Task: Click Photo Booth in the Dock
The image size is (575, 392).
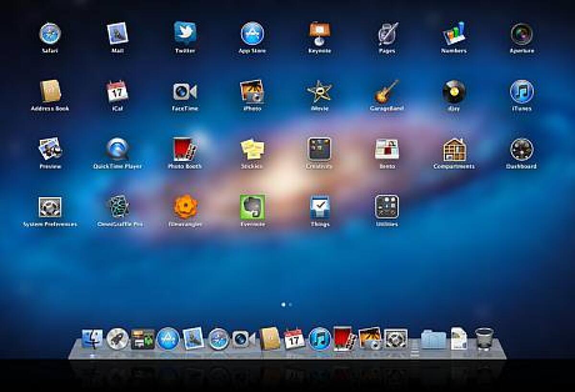Action: pyautogui.click(x=345, y=339)
